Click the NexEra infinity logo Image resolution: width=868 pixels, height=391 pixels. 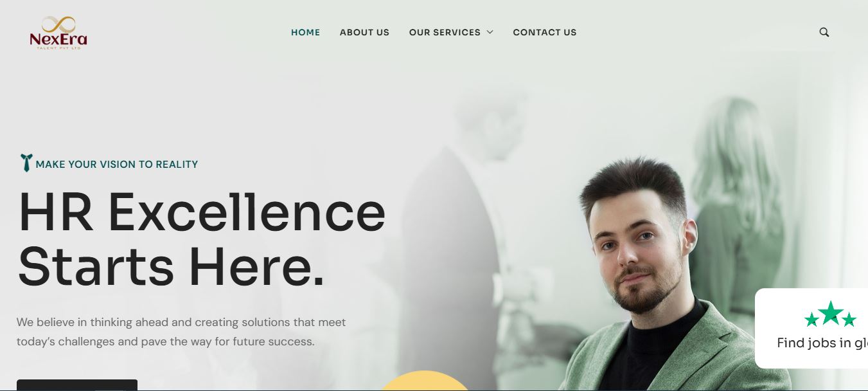pyautogui.click(x=58, y=33)
